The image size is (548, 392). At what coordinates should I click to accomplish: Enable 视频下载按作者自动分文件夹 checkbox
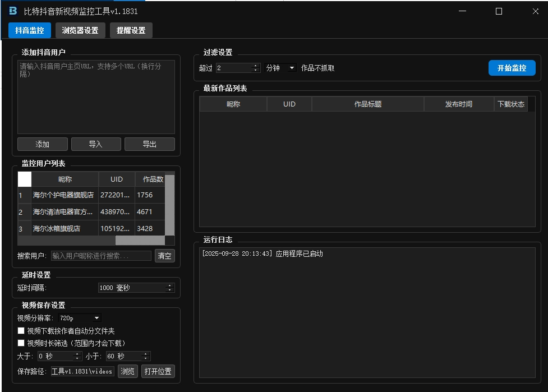pyautogui.click(x=21, y=330)
